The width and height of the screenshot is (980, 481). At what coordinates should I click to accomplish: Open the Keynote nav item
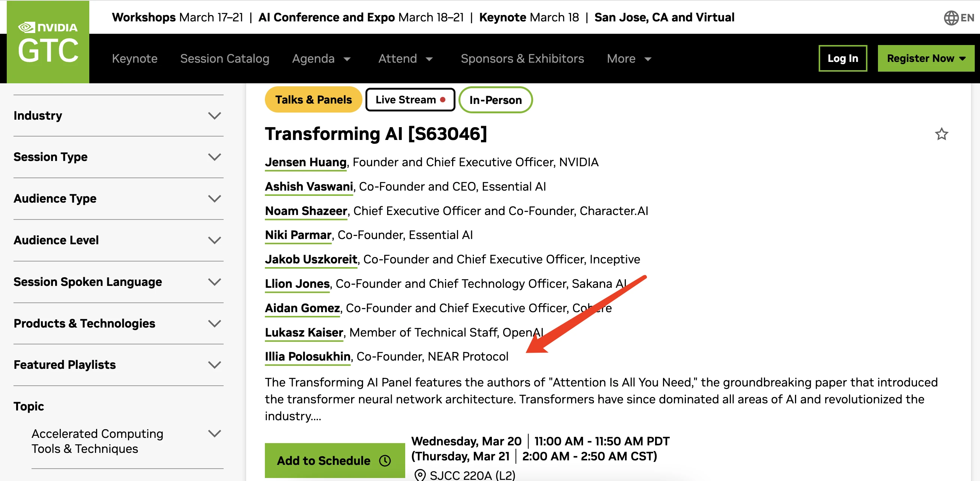coord(134,59)
